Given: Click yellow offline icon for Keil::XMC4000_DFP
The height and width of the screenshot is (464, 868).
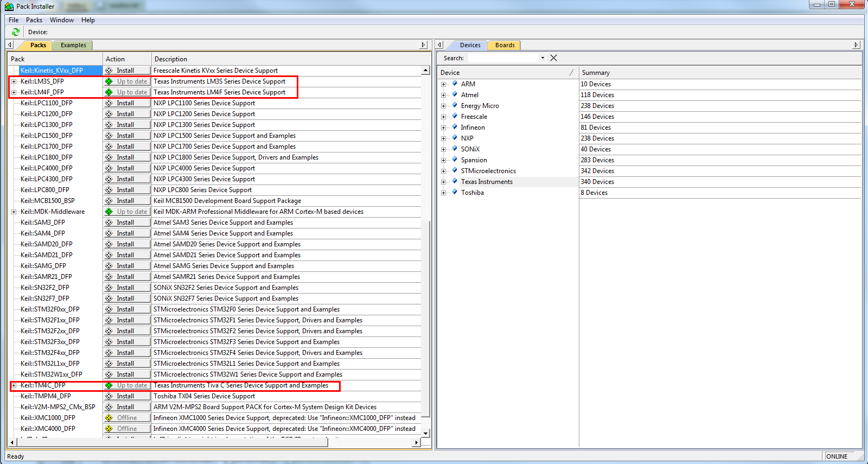Looking at the screenshot, I should 109,429.
